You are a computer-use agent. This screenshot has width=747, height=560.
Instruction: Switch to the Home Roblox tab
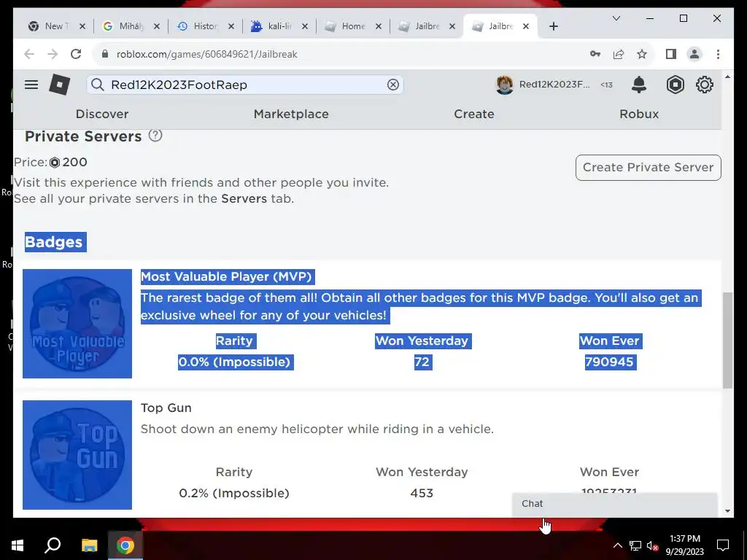(352, 26)
